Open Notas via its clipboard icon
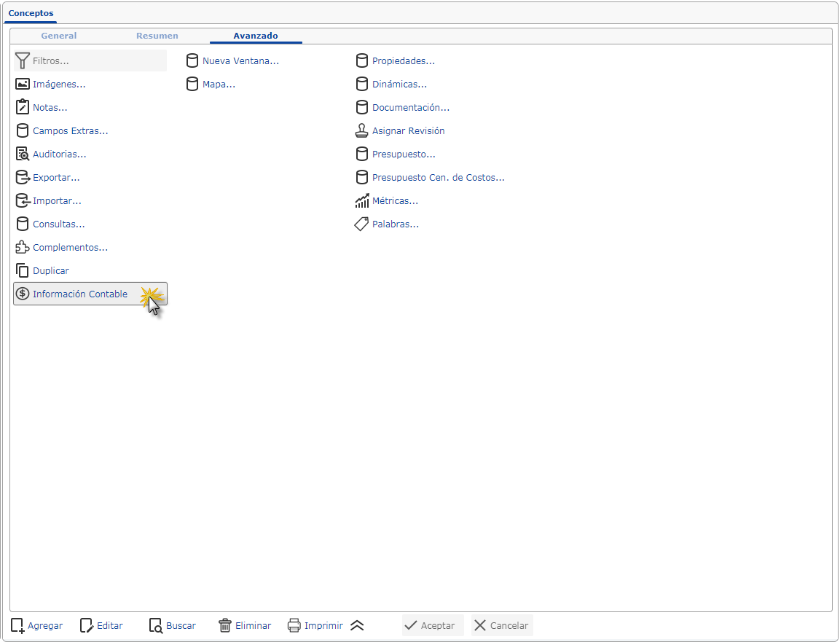This screenshot has height=642, width=840. pyautogui.click(x=23, y=108)
